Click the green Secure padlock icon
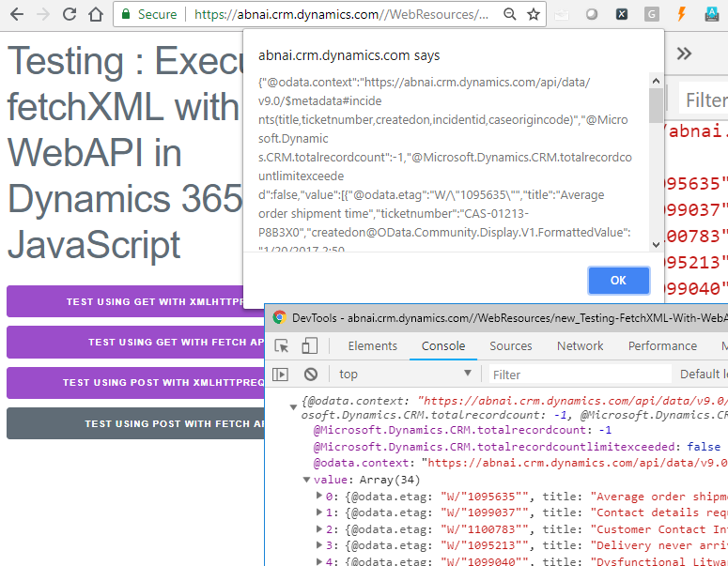Screen dimensions: 728x566 click(126, 14)
